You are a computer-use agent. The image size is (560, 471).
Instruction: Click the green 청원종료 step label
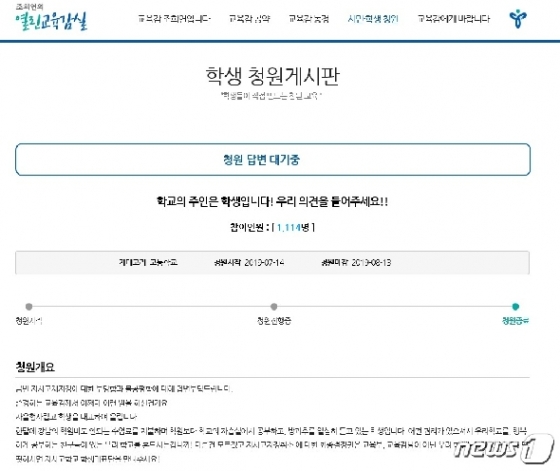tap(515, 321)
